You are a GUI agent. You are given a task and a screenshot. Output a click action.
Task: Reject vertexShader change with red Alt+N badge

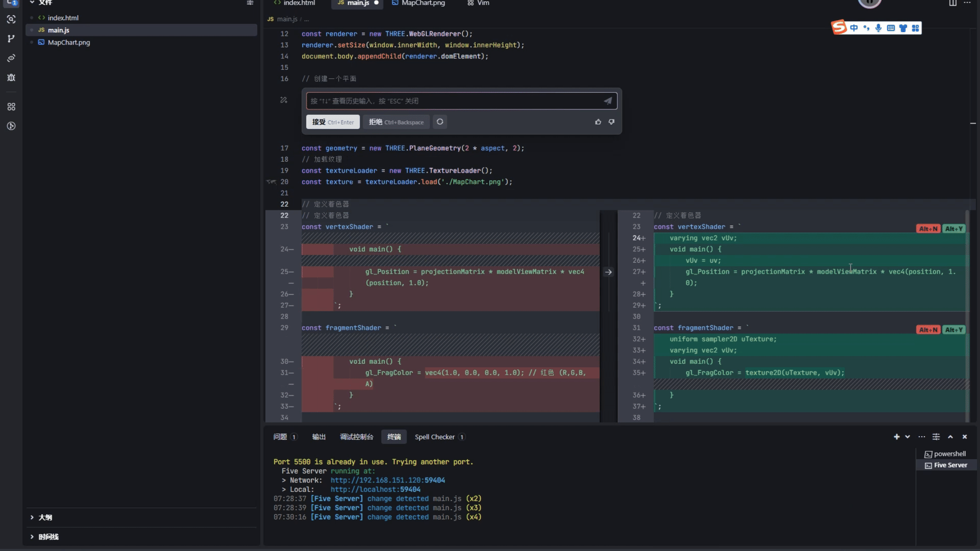click(928, 229)
